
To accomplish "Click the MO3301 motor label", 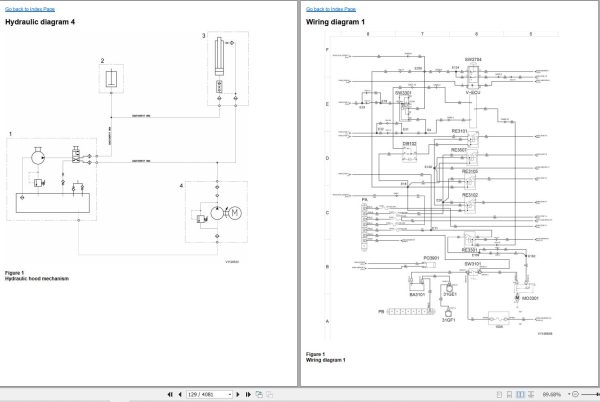I will tap(530, 298).
